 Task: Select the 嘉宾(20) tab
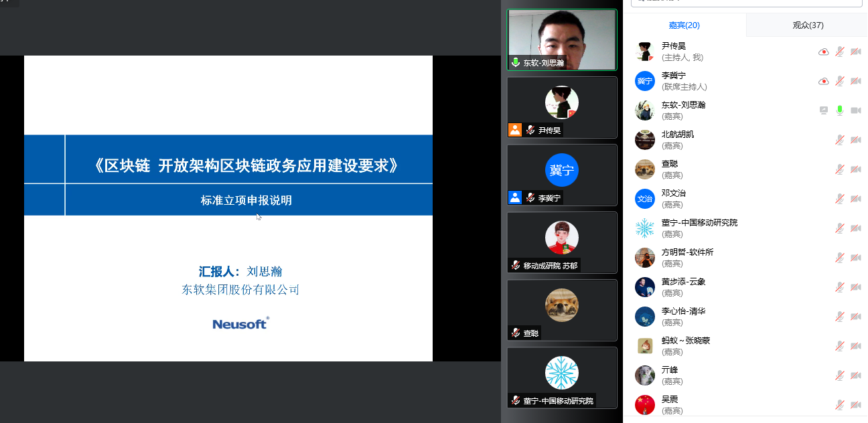pyautogui.click(x=684, y=25)
